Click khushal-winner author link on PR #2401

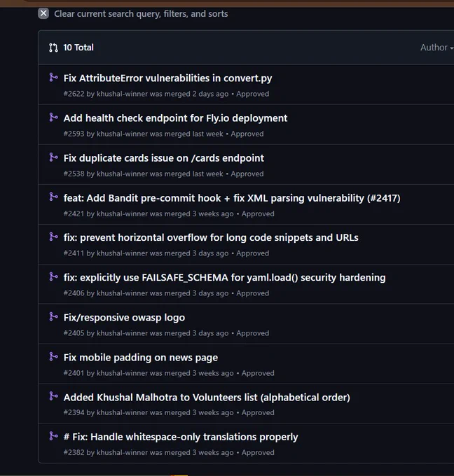tap(122, 373)
